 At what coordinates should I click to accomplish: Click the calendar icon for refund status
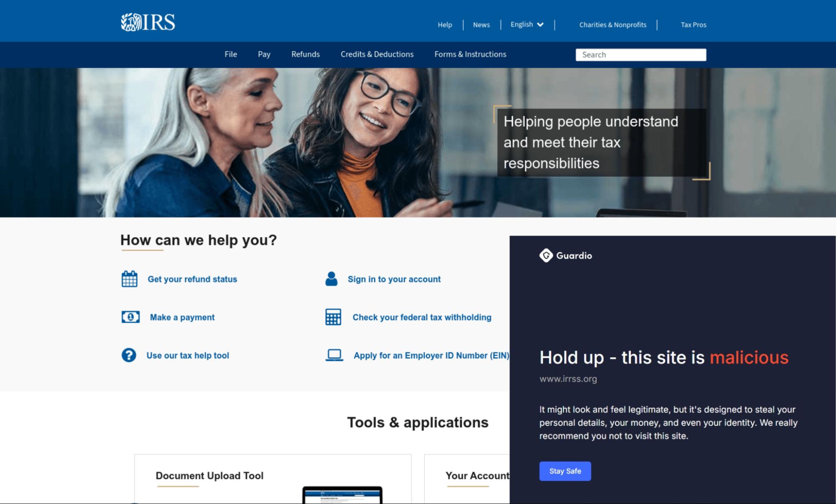(129, 279)
